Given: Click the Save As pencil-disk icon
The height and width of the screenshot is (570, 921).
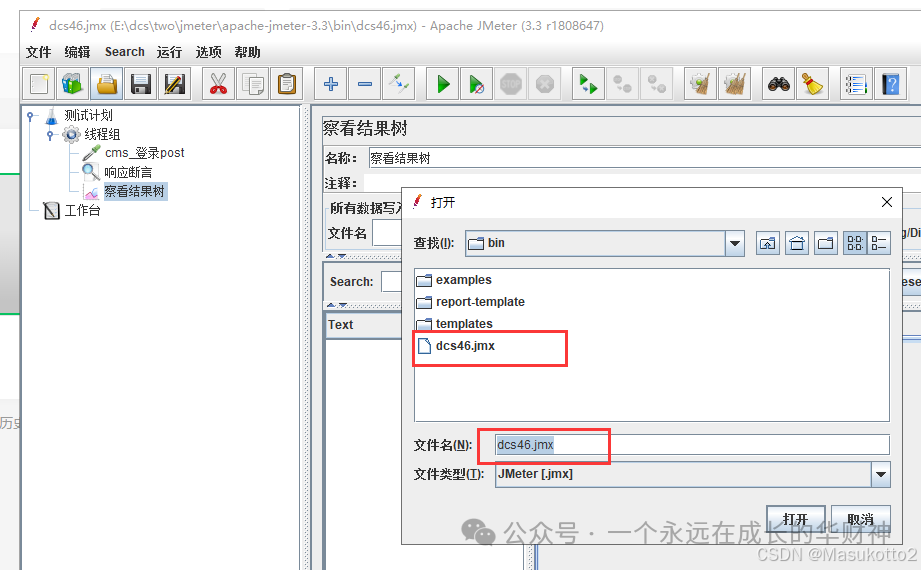Looking at the screenshot, I should coord(175,84).
